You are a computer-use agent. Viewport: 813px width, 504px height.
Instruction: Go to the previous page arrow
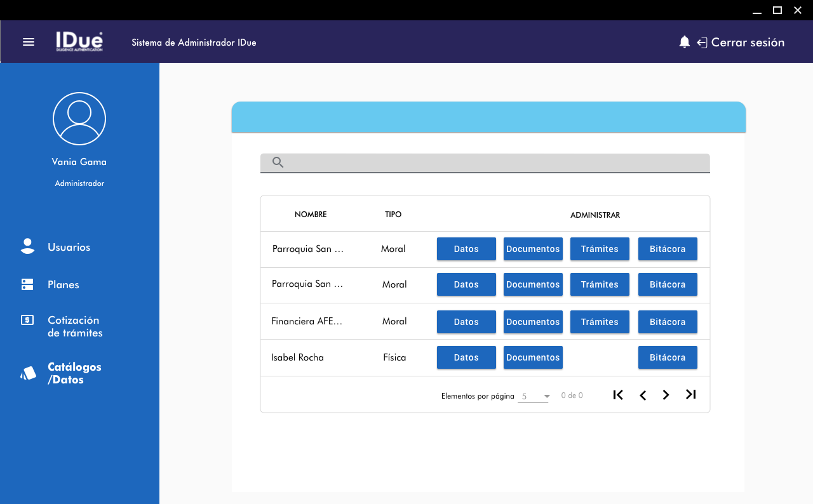(643, 395)
